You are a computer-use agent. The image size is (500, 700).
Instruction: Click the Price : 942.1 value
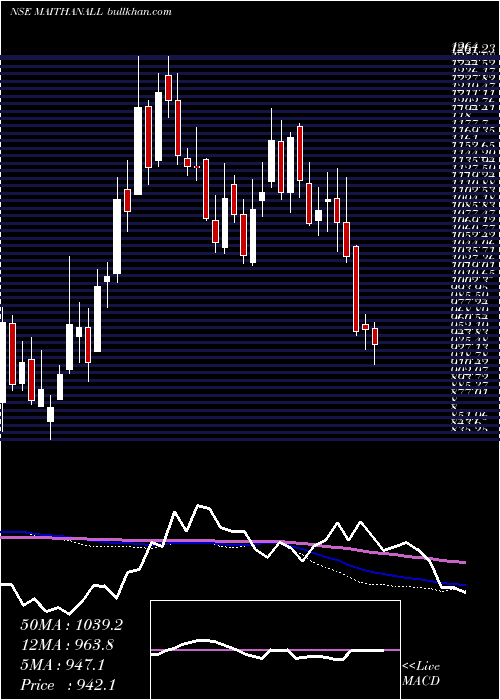(69, 685)
